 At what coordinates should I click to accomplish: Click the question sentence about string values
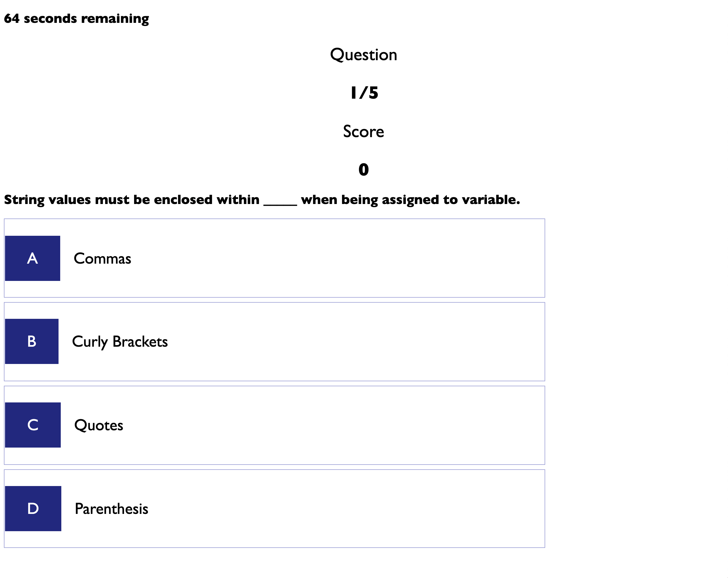tap(262, 200)
